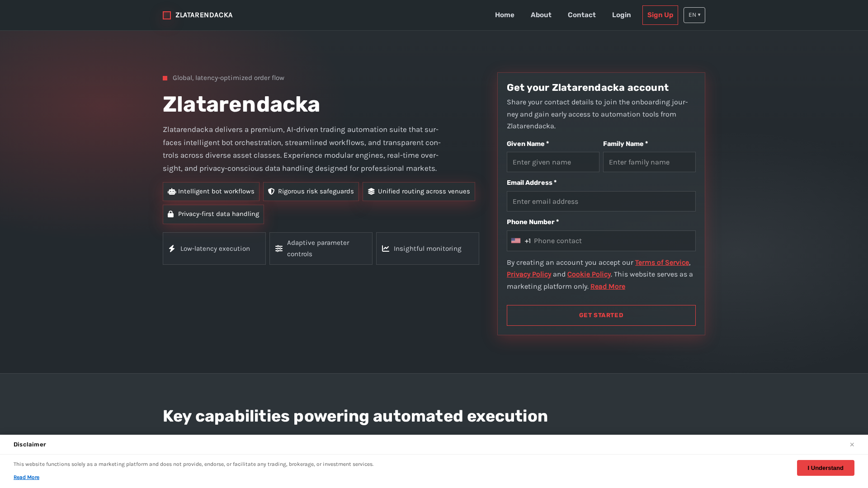Image resolution: width=868 pixels, height=488 pixels.
Task: Go to the Home menu item
Action: pos(505,15)
